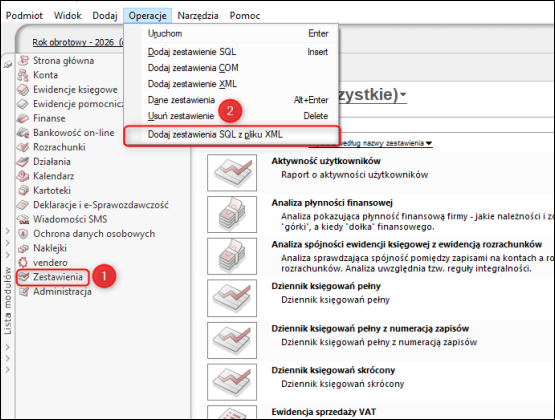Open the Pomoc menu
Screen dimensions: 555x420
[245, 16]
